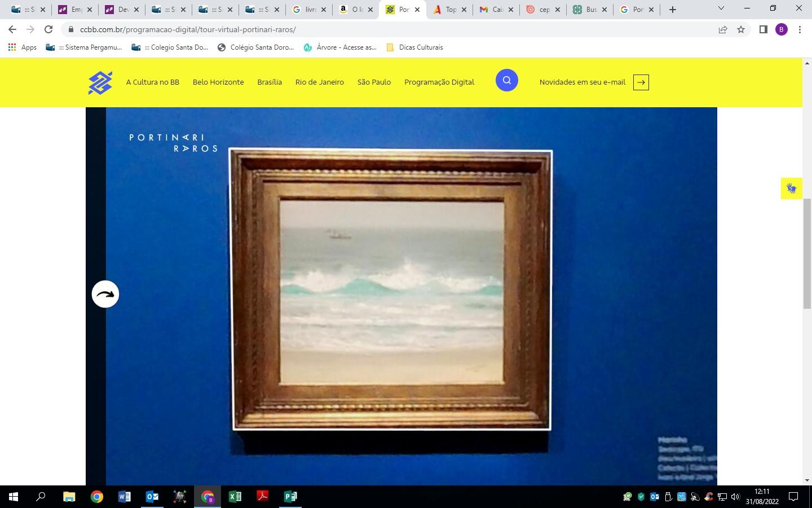Click the Novidades em seu e-mail link
The image size is (812, 508).
[x=582, y=82]
